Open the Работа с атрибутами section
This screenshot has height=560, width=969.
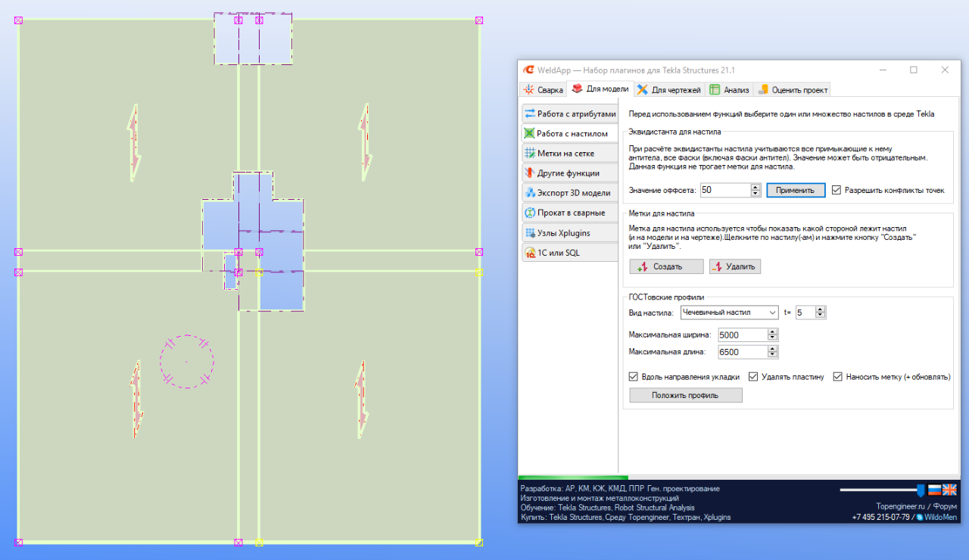pos(569,114)
